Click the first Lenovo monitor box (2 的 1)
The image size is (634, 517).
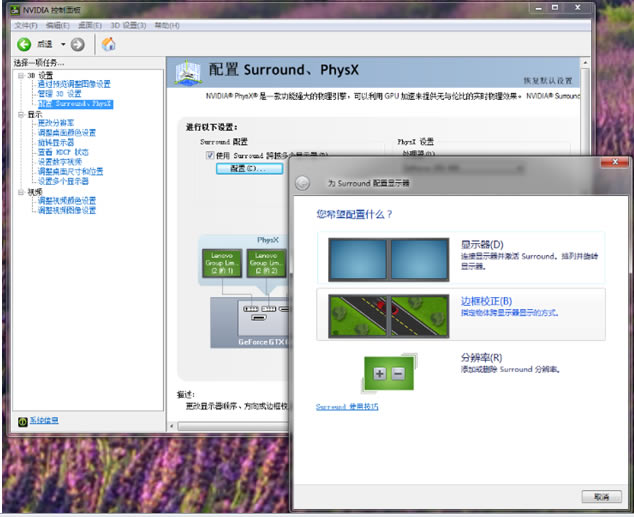222,263
